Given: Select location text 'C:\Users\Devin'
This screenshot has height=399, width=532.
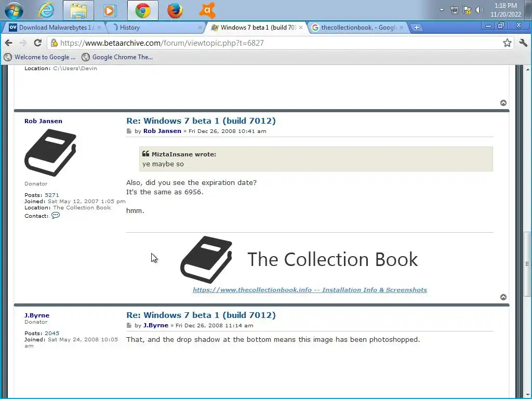Looking at the screenshot, I should [x=75, y=68].
